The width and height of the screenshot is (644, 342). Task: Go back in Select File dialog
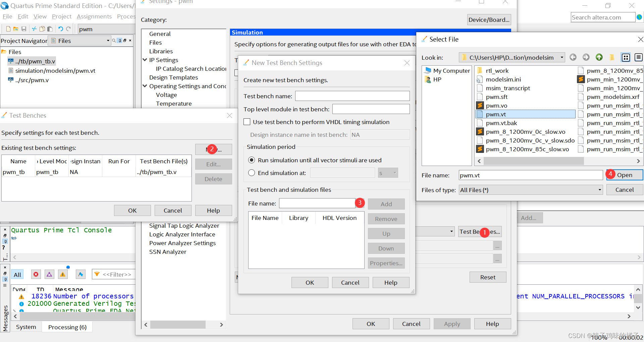[x=573, y=57]
